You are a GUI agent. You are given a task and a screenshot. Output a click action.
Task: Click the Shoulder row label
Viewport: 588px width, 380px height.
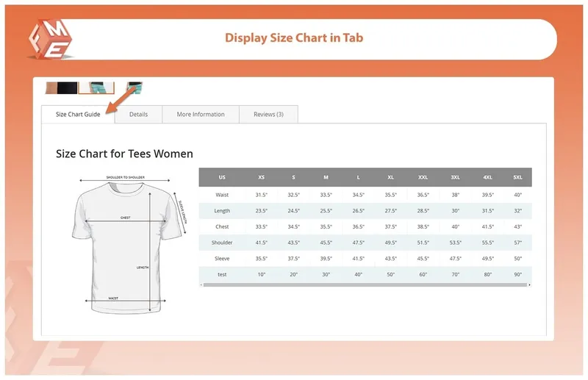click(x=222, y=243)
